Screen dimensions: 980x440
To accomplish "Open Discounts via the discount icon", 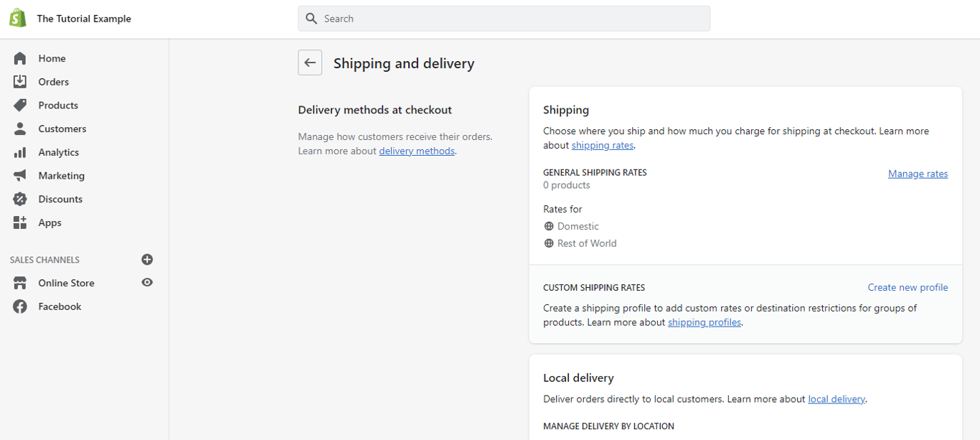I will (20, 199).
